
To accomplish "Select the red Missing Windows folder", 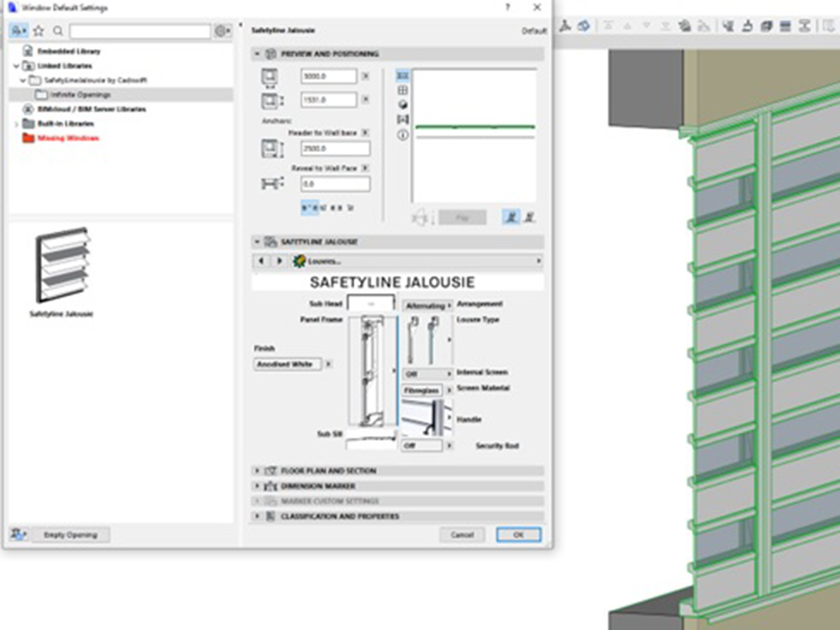I will pos(60,139).
